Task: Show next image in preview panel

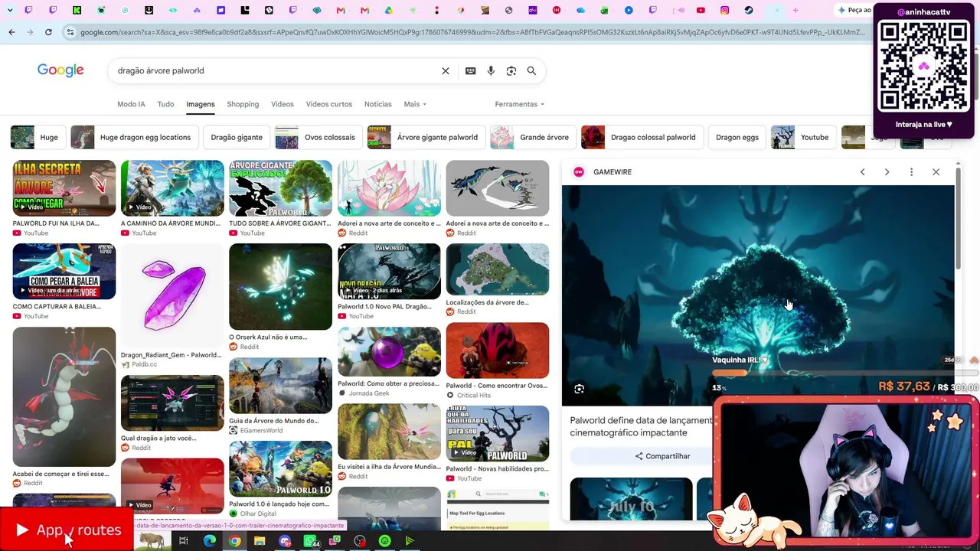Action: coord(887,172)
